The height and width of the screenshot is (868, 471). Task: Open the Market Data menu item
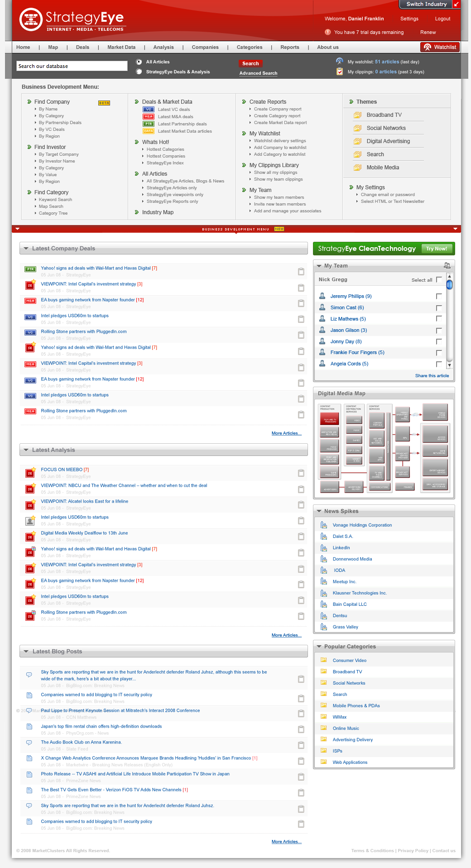point(121,47)
